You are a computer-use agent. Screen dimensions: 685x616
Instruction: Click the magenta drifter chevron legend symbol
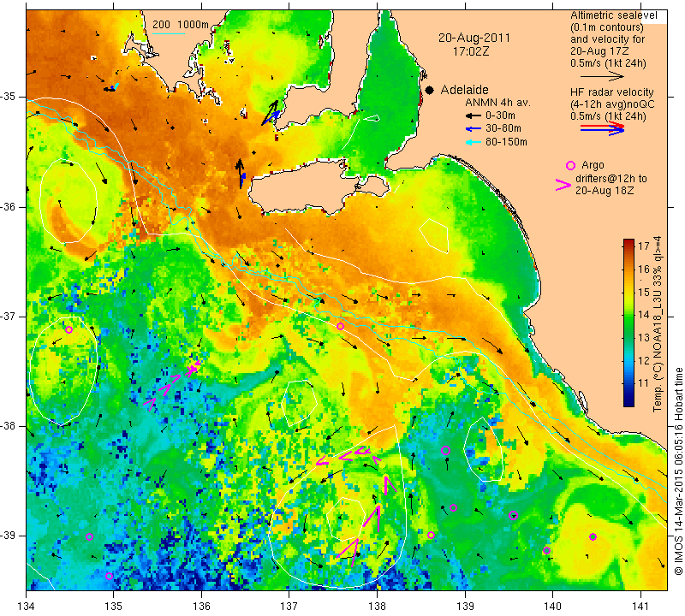pos(563,185)
